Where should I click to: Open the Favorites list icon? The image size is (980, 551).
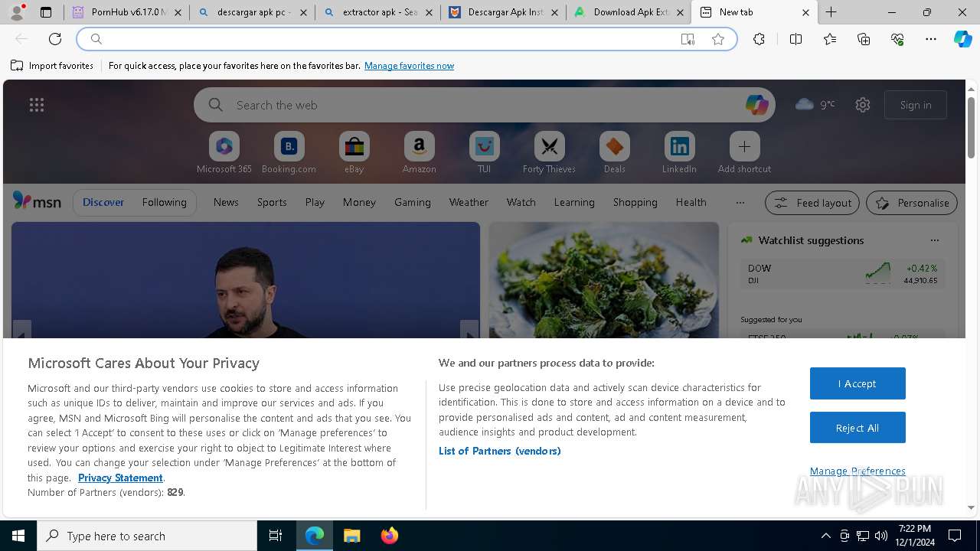830,39
